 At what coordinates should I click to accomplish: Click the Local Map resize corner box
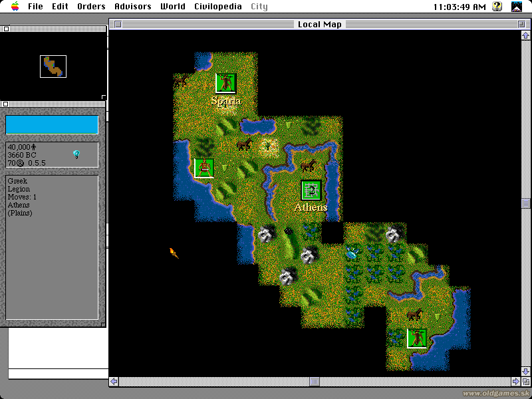pyautogui.click(x=525, y=381)
